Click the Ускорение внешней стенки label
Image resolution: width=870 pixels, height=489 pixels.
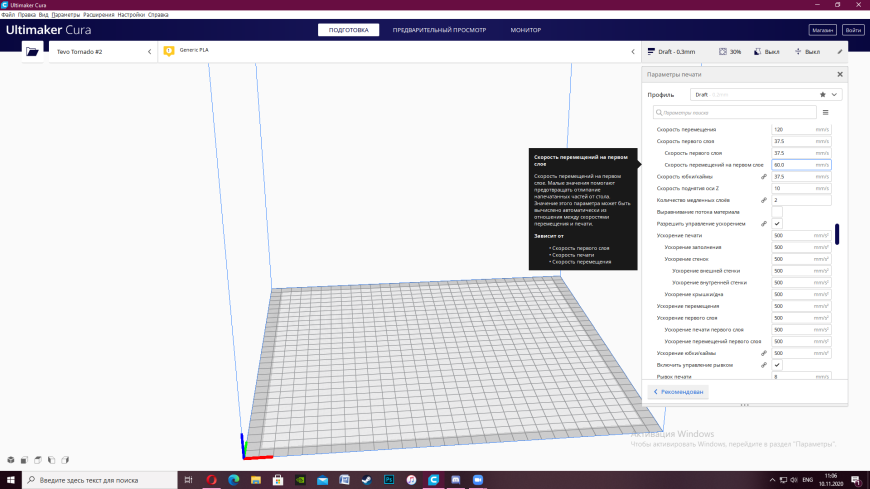pyautogui.click(x=706, y=271)
